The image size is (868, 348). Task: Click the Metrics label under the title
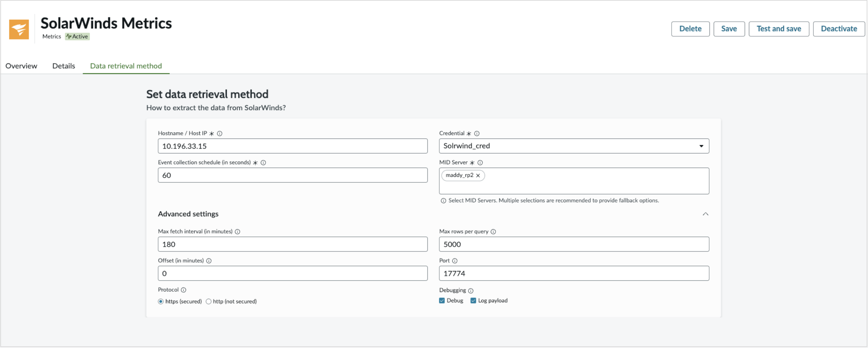(51, 36)
